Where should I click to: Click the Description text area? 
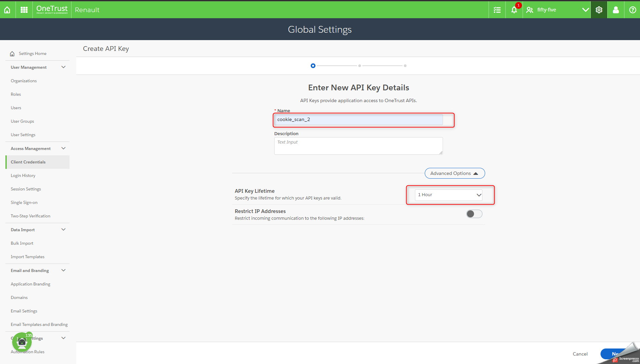(x=358, y=146)
